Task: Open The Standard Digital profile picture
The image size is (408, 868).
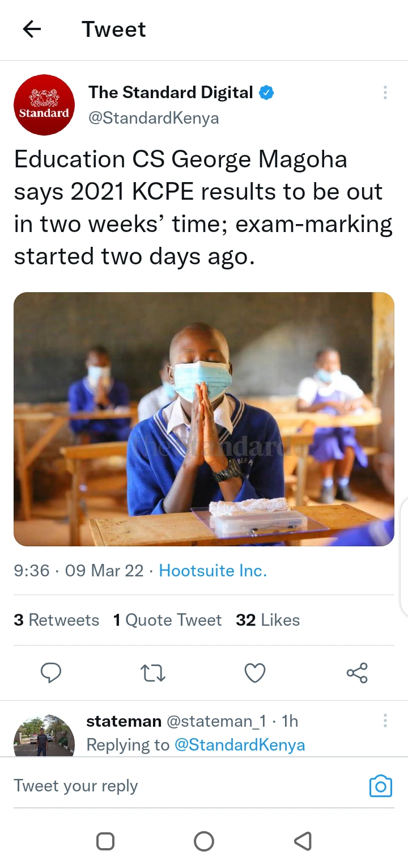Action: 44,105
